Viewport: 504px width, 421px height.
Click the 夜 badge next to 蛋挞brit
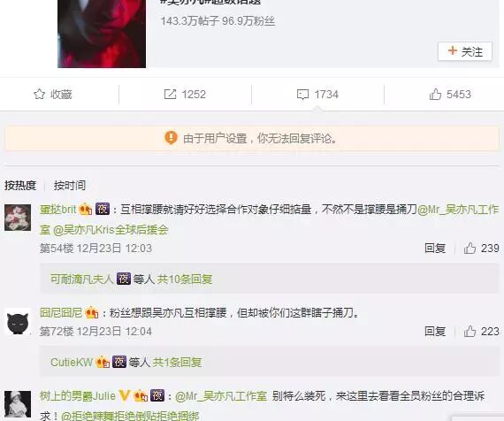point(103,209)
